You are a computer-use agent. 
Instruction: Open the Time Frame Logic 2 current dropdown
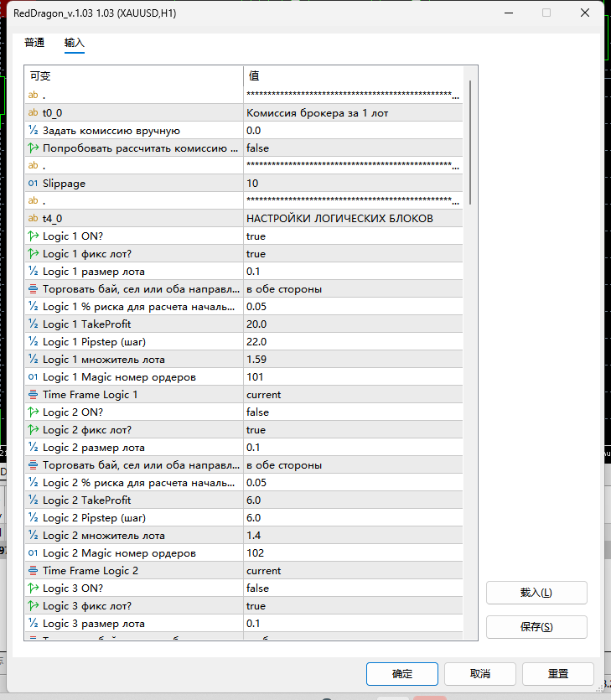coord(353,571)
